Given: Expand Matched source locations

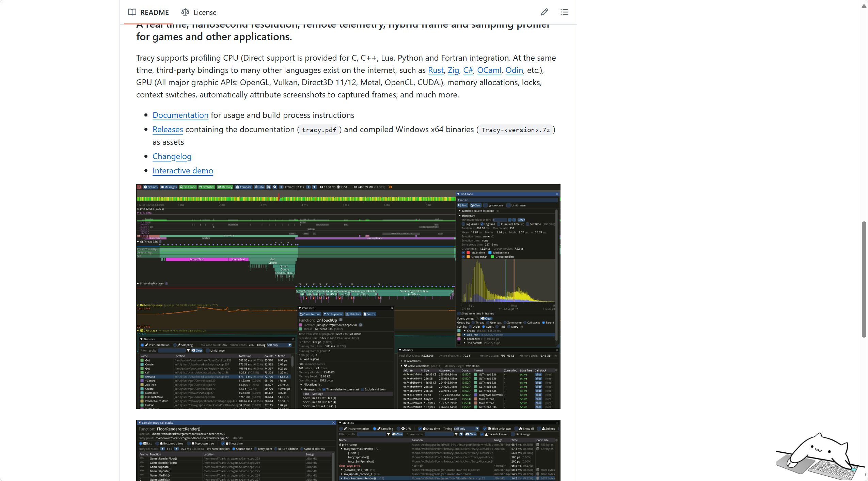Looking at the screenshot, I should 460,211.
